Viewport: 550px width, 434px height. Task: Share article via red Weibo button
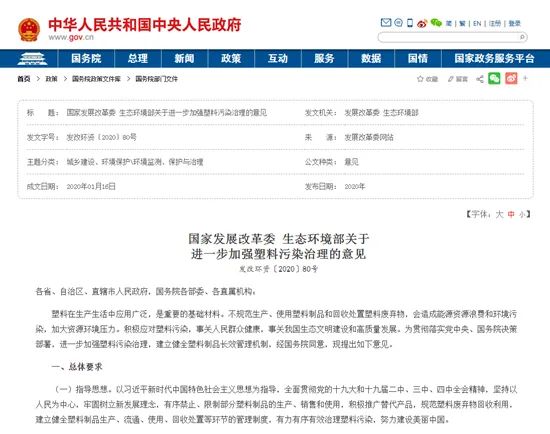tap(511, 78)
